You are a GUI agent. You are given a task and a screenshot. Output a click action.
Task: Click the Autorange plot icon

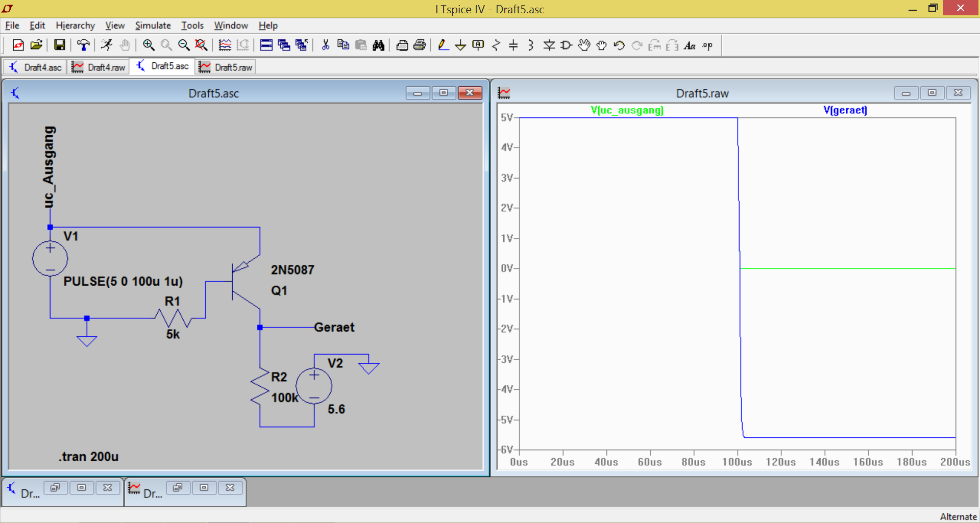(225, 45)
